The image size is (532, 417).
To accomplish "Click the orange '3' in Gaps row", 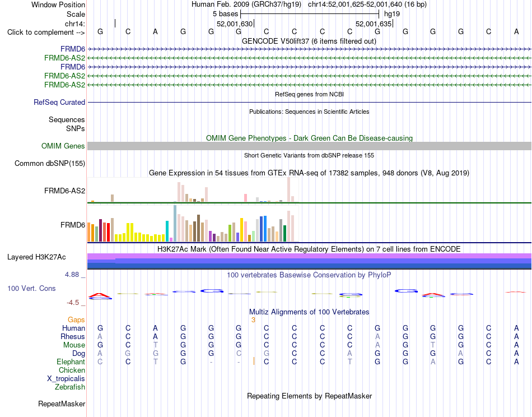I will coord(253,320).
